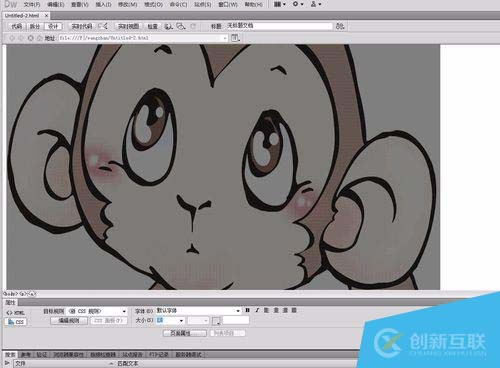
Task: Click the text color value field
Action: pyautogui.click(x=236, y=320)
